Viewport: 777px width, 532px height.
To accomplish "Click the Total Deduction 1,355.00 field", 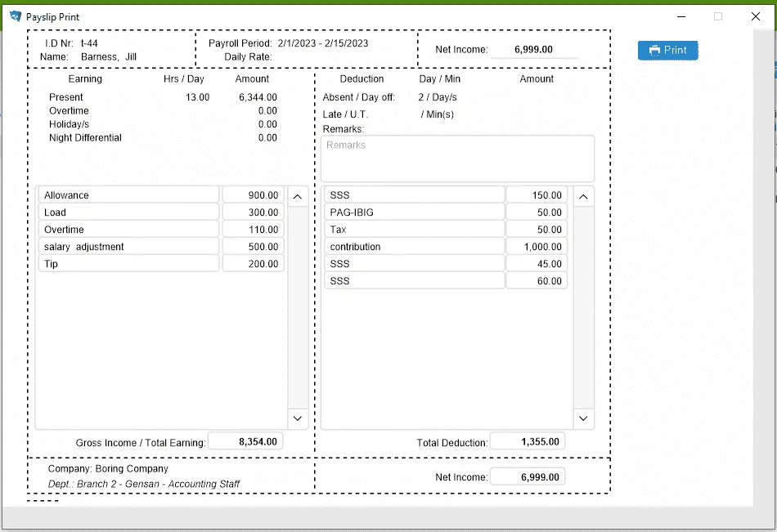I will [x=528, y=441].
